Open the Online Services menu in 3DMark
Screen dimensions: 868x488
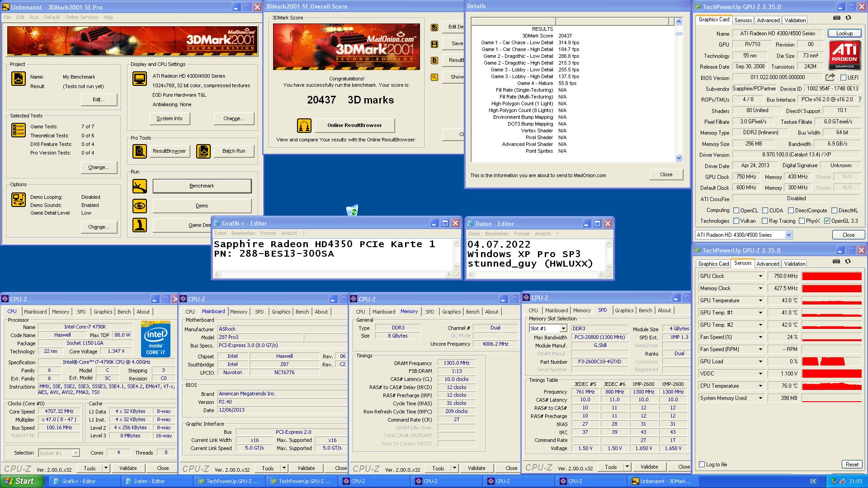81,17
